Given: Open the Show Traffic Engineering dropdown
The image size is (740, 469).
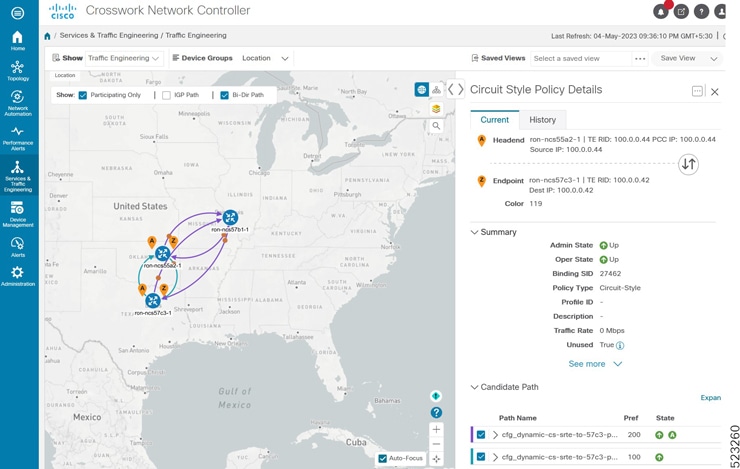Looking at the screenshot, I should tap(124, 58).
